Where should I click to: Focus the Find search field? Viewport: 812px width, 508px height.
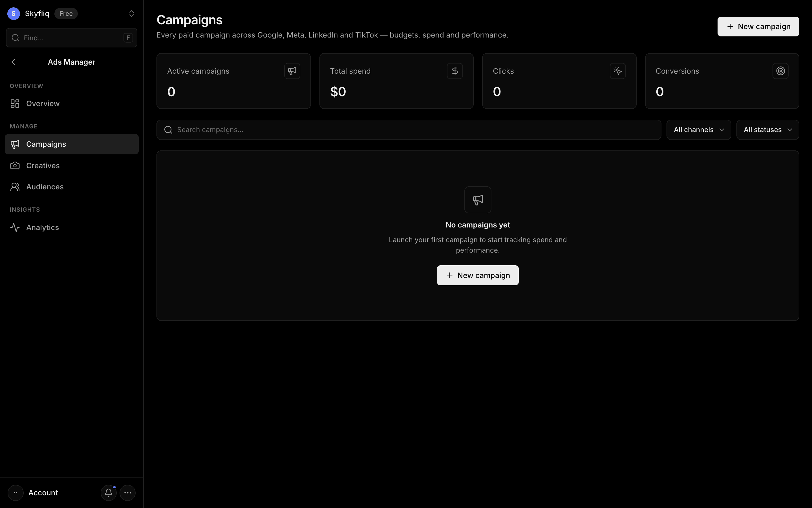(71, 38)
